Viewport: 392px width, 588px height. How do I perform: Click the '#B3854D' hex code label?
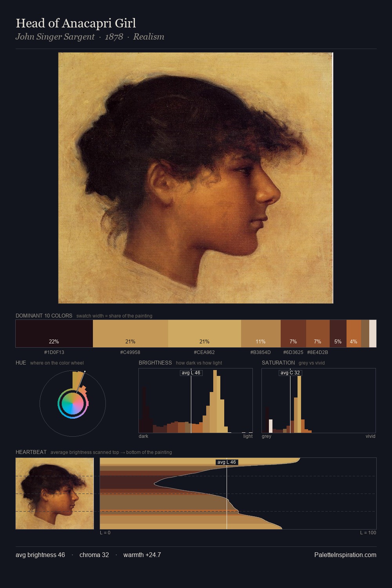tap(261, 352)
